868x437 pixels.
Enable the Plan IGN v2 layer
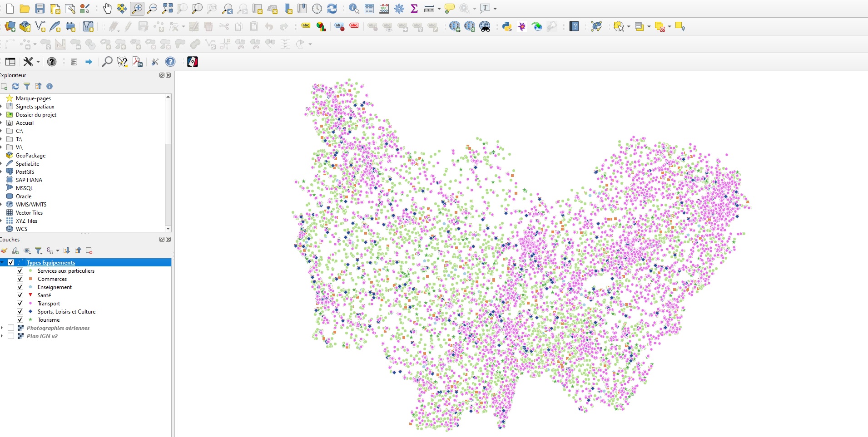coord(11,336)
